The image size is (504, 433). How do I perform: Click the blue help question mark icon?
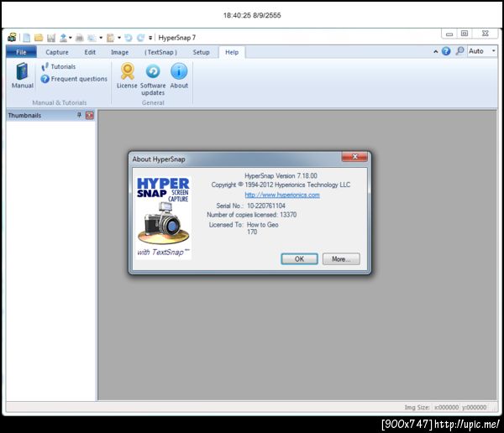(x=446, y=51)
